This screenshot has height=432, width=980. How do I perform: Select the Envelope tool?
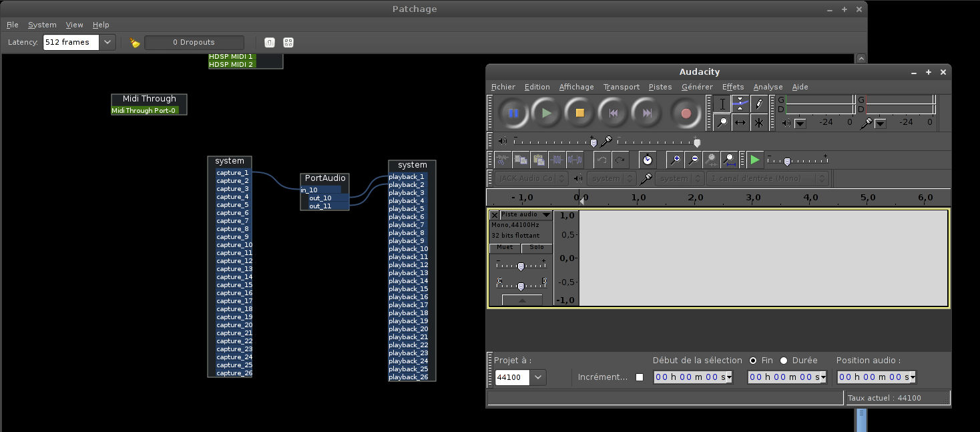tap(740, 103)
